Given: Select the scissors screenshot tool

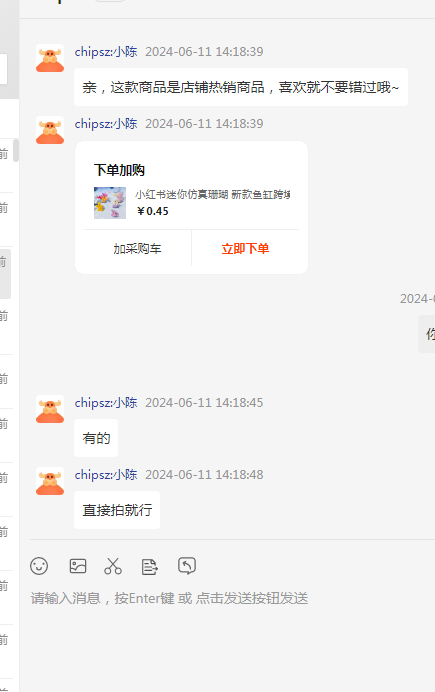Looking at the screenshot, I should pos(113,566).
